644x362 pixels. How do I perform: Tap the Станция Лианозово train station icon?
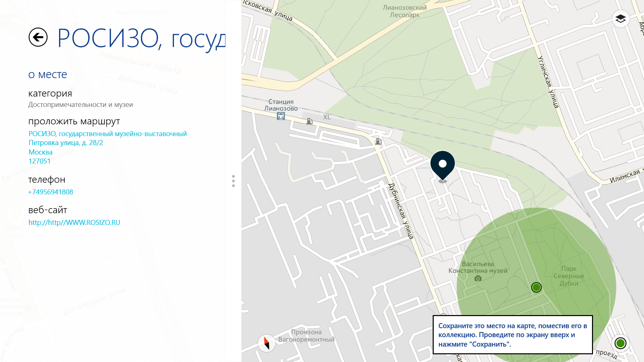pos(281,116)
